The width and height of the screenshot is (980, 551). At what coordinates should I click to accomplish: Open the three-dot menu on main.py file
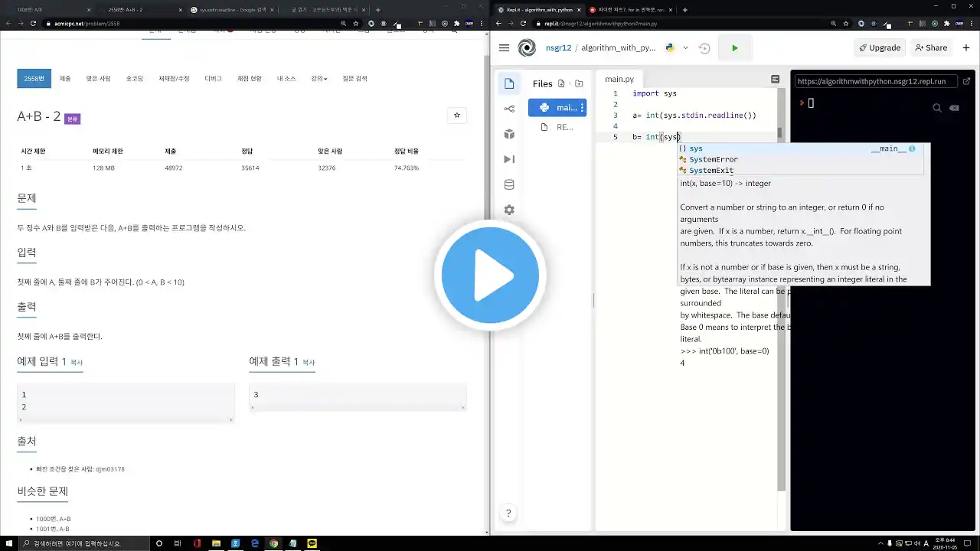[x=583, y=108]
